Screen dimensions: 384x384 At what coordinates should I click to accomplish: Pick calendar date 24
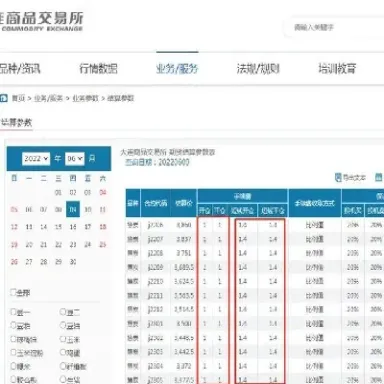pyautogui.click(x=88, y=245)
